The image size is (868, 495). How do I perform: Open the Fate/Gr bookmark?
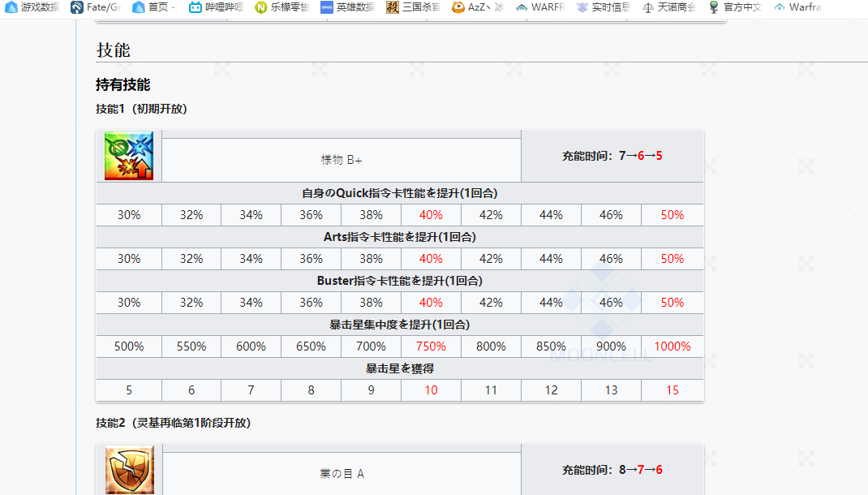95,7
